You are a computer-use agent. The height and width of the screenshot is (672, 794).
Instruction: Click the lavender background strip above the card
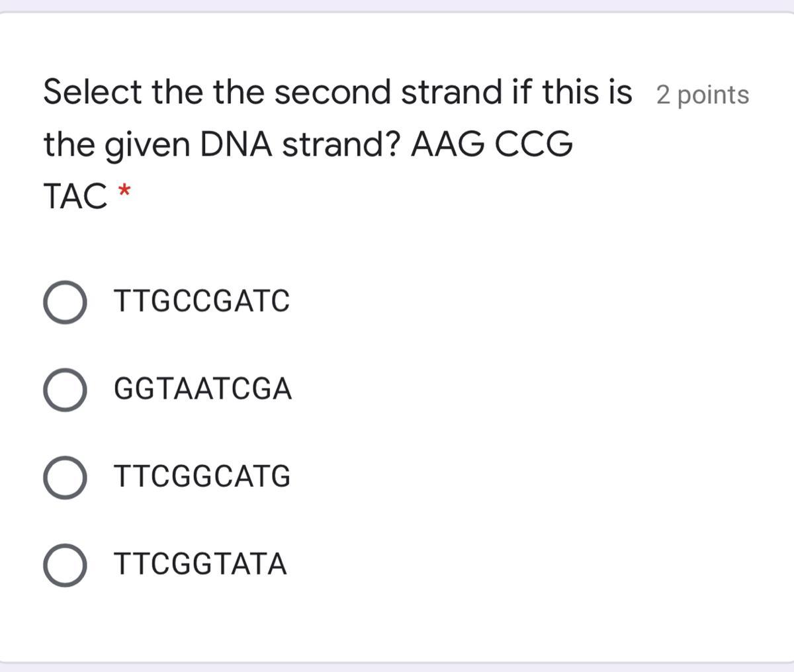pos(397,5)
